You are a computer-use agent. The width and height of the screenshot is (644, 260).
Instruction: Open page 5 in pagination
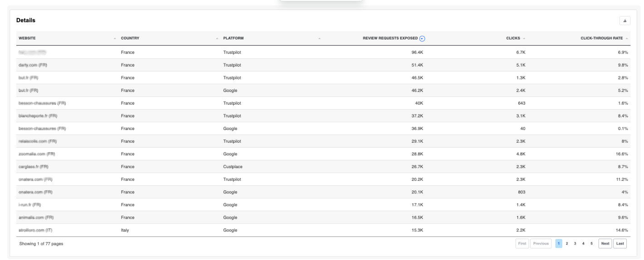[591, 244]
